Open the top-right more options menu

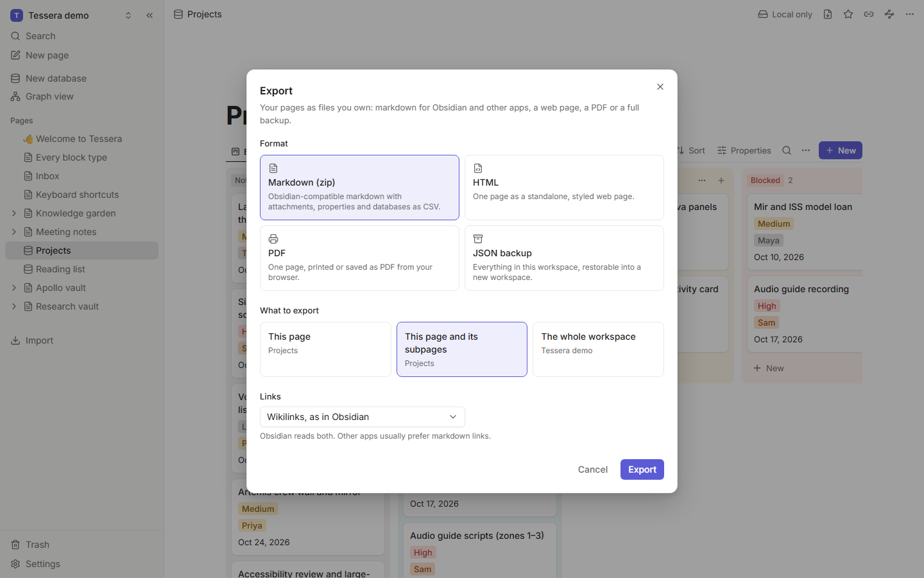pos(910,14)
